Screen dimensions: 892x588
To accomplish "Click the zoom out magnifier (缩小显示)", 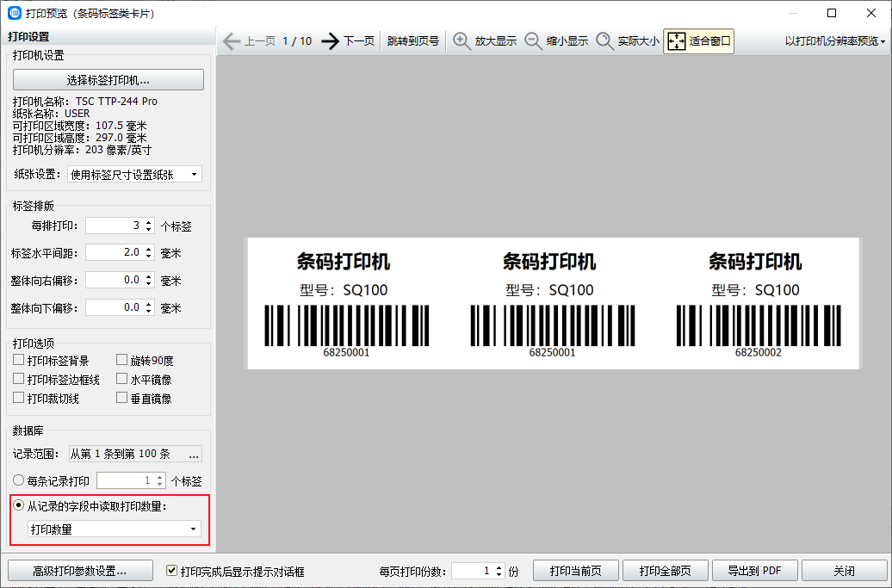I will [x=556, y=41].
